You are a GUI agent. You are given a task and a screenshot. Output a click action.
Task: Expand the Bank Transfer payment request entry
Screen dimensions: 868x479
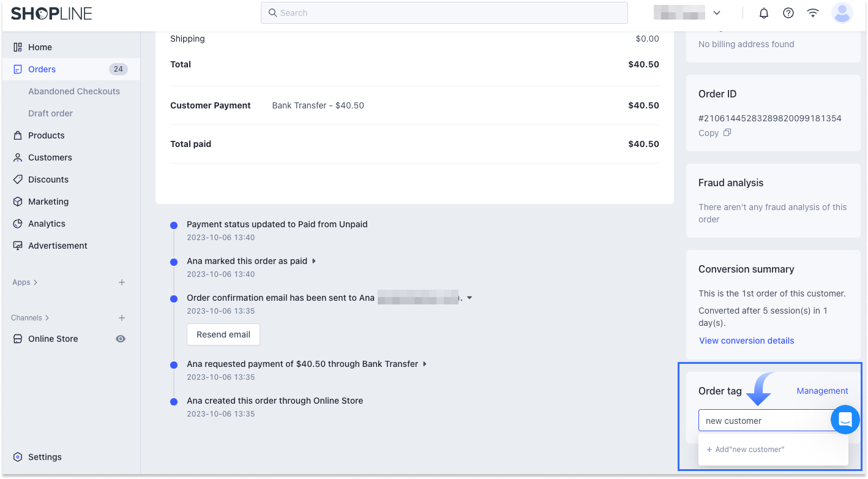(x=425, y=364)
